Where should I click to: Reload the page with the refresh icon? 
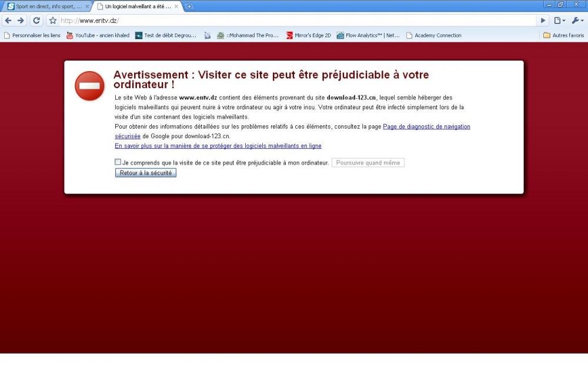point(36,21)
